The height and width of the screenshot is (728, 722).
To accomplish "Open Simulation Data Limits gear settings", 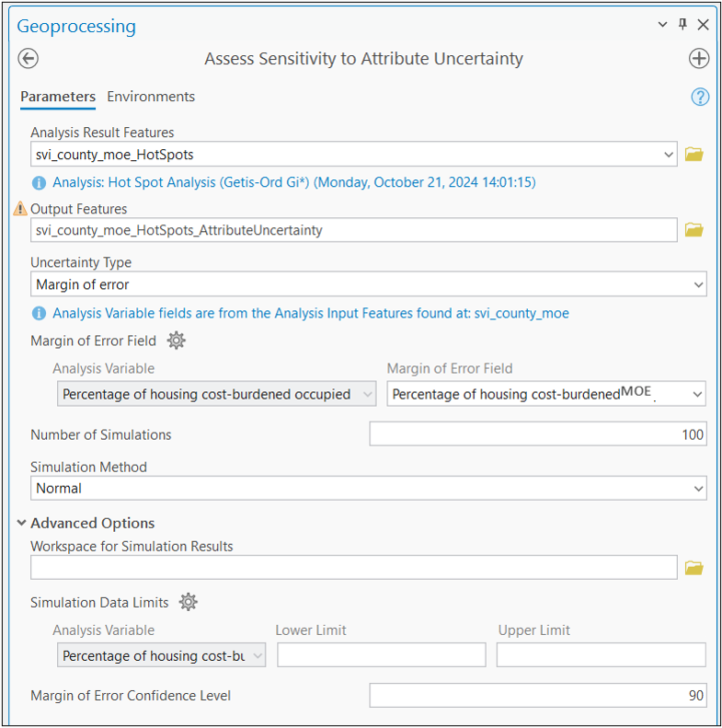I will pyautogui.click(x=189, y=602).
